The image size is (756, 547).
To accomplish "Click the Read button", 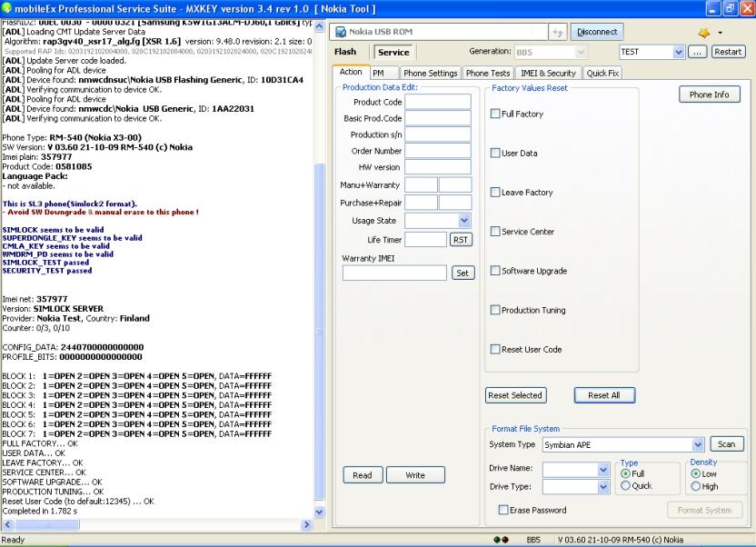I will pyautogui.click(x=363, y=475).
